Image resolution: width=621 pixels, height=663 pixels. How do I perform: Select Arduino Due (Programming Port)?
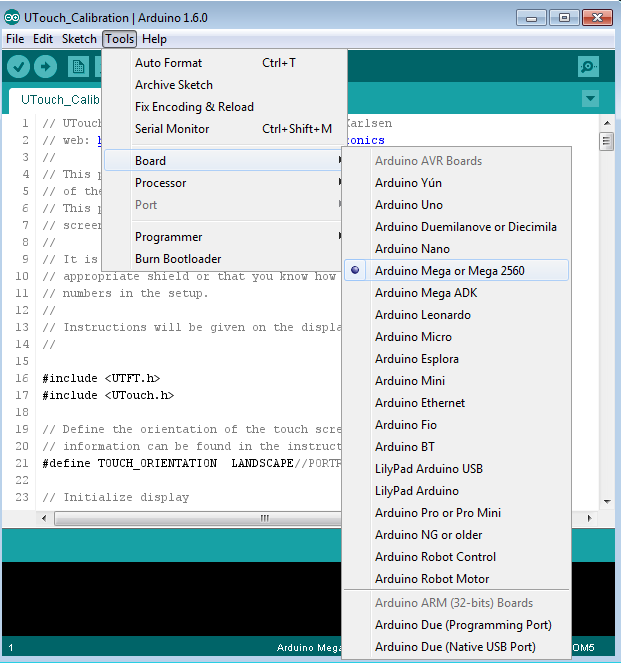coord(457,625)
